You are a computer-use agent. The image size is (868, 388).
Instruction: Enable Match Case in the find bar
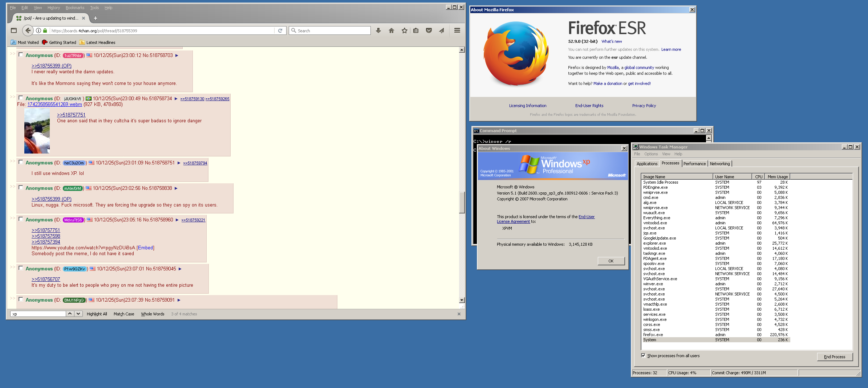pos(124,314)
